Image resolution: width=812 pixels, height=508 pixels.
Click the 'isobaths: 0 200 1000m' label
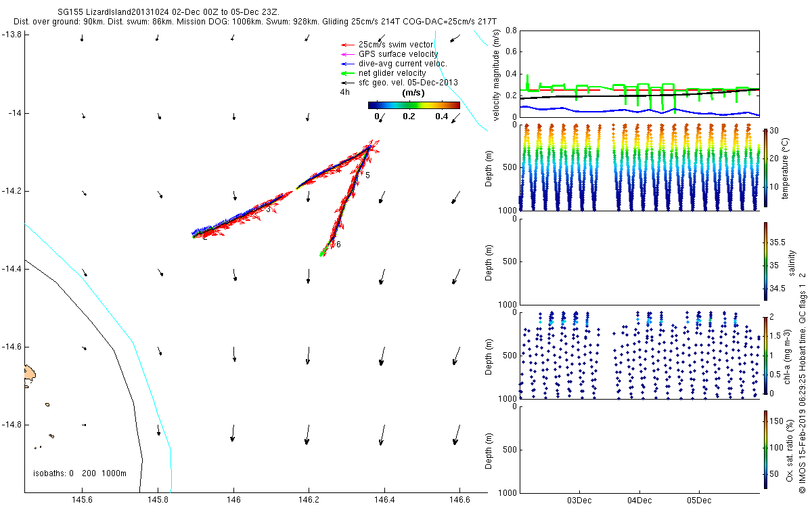80,473
